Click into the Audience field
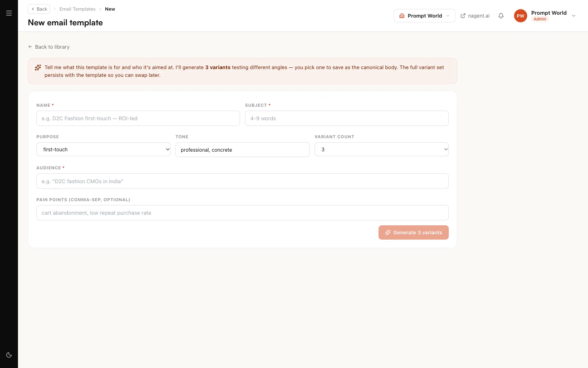The height and width of the screenshot is (368, 588). pos(243,181)
